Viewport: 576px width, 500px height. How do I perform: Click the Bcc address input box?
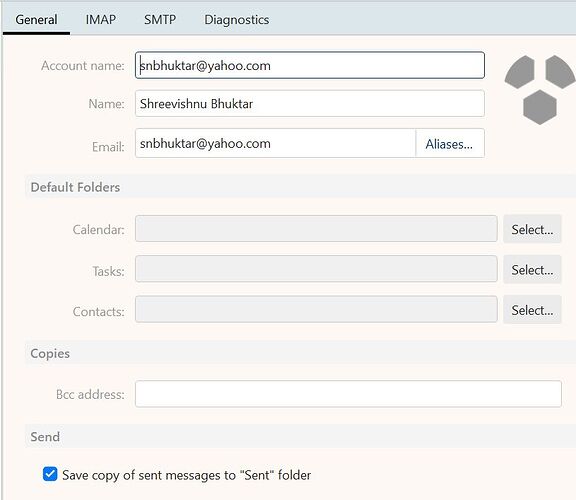click(348, 394)
